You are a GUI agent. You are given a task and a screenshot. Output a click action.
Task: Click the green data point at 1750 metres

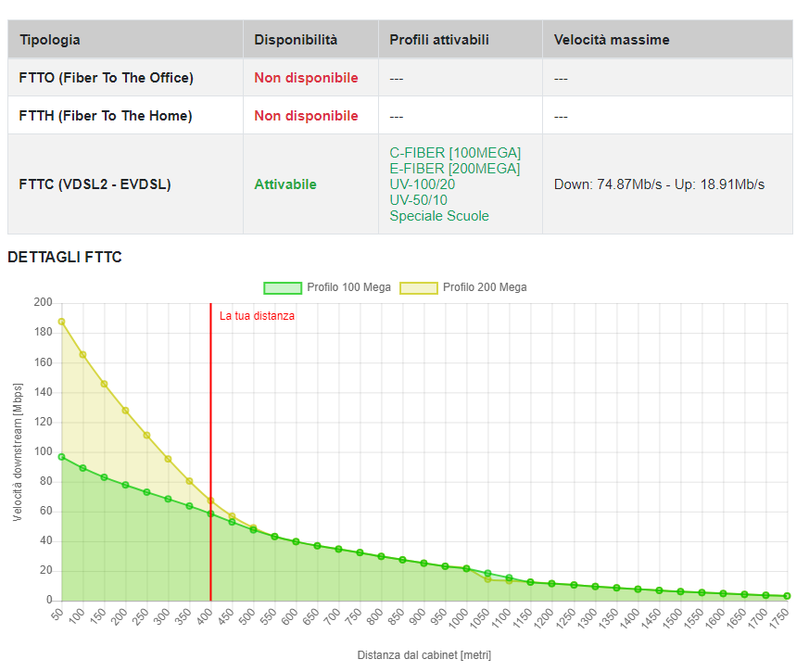tap(787, 596)
